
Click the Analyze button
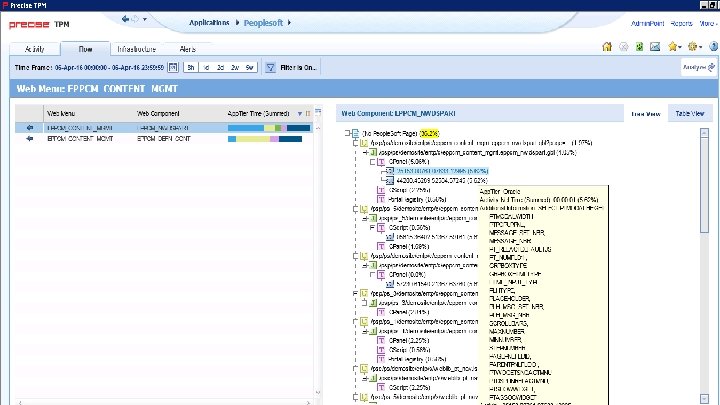[x=698, y=67]
